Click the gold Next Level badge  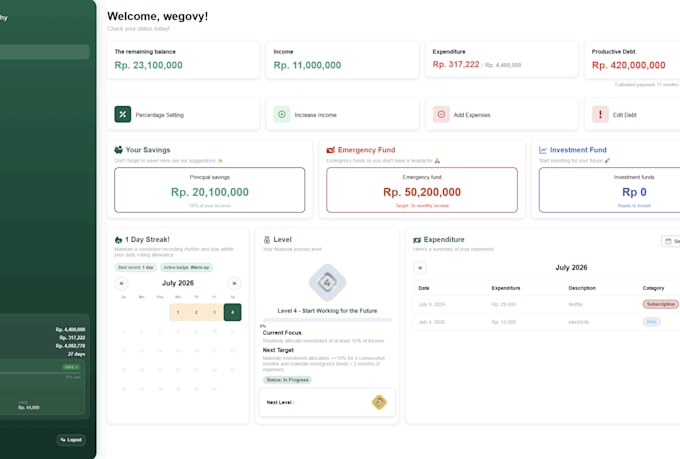point(379,402)
